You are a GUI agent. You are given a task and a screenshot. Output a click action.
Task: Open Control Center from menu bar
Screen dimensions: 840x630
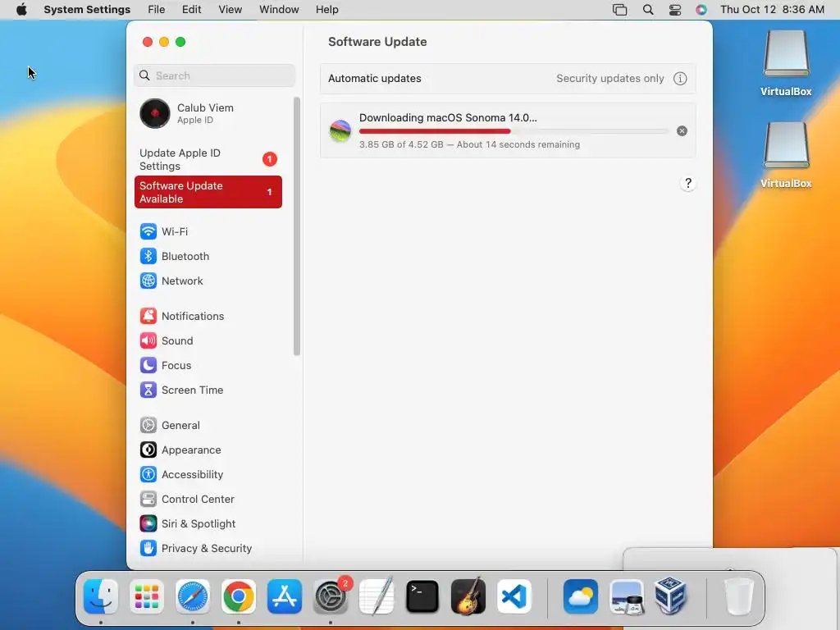(675, 10)
